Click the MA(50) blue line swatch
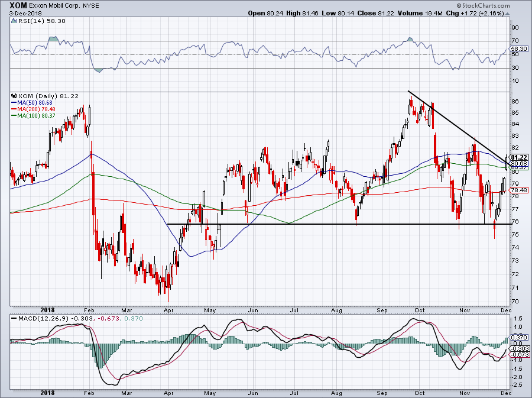 [14, 102]
